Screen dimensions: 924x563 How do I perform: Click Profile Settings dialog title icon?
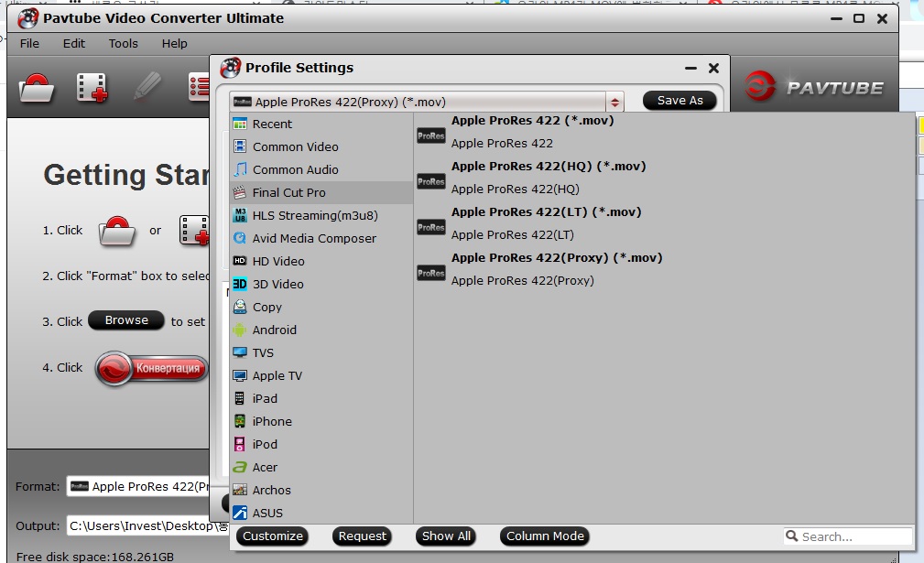click(231, 68)
